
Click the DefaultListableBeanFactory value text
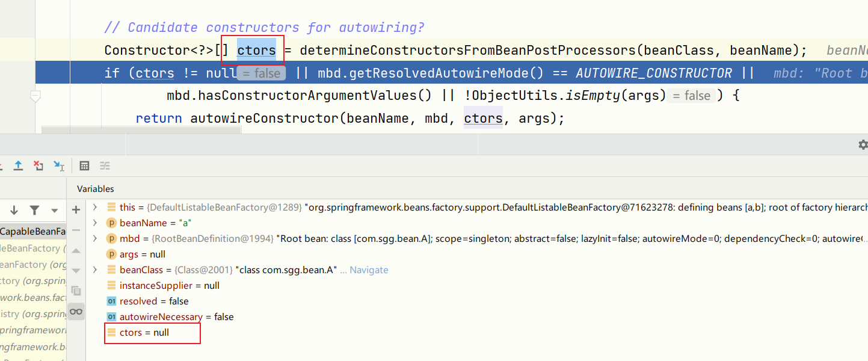tap(224, 207)
